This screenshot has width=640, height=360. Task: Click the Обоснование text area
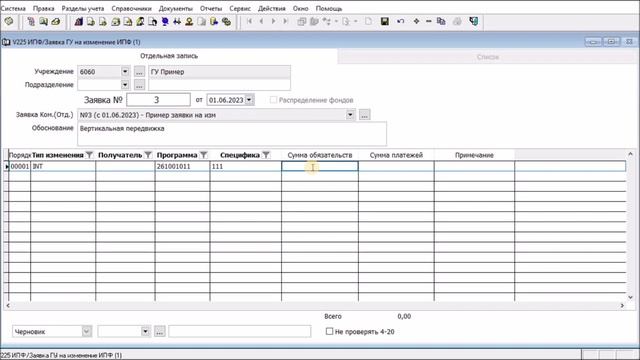coord(232,134)
